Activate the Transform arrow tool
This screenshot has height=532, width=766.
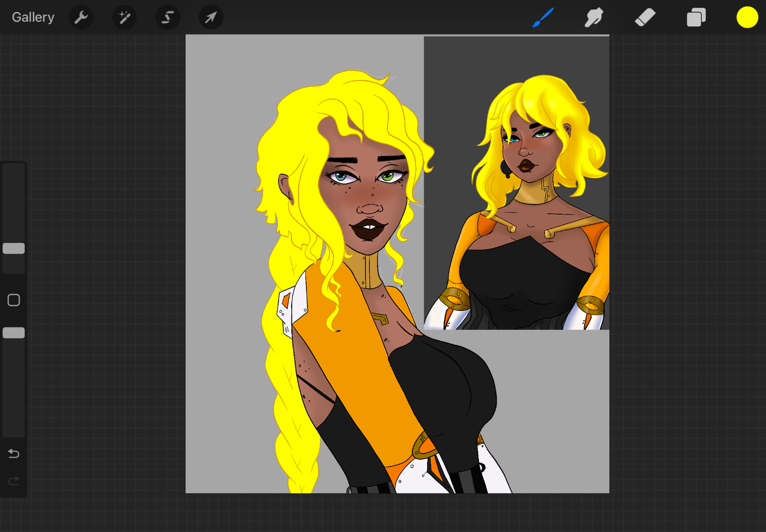211,18
